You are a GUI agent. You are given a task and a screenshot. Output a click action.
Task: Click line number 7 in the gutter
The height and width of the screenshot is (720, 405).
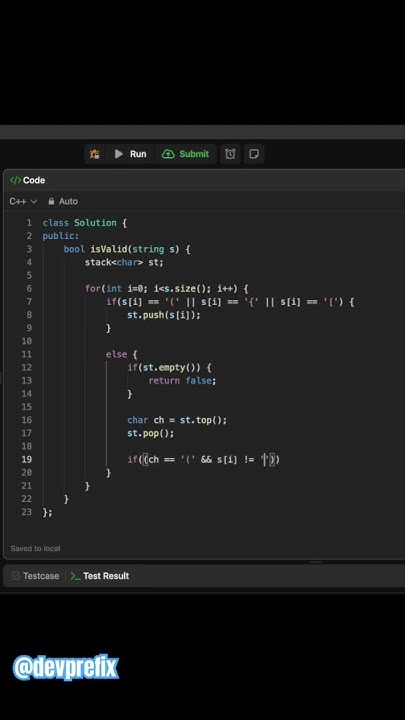tap(29, 302)
